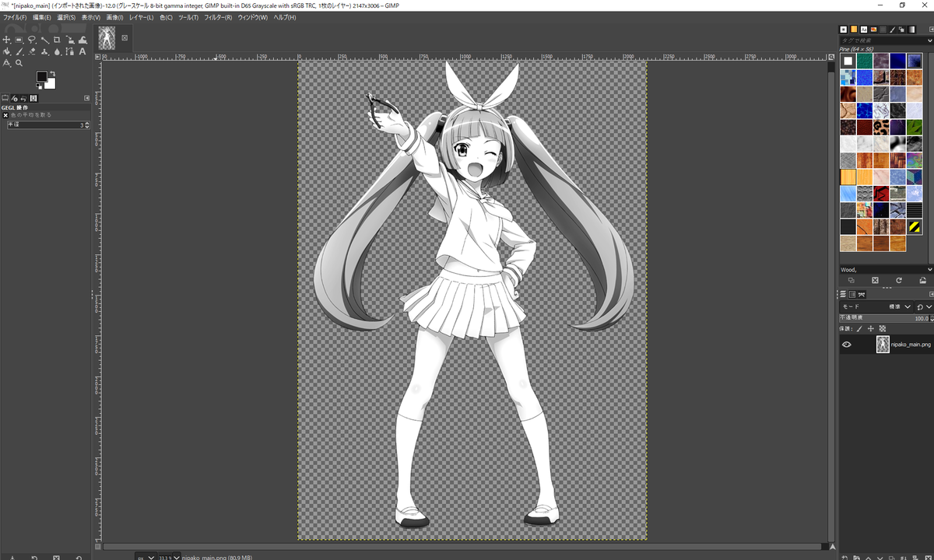This screenshot has width=934, height=560.
Task: Open the ヘルプ(H) menu
Action: coord(285,17)
